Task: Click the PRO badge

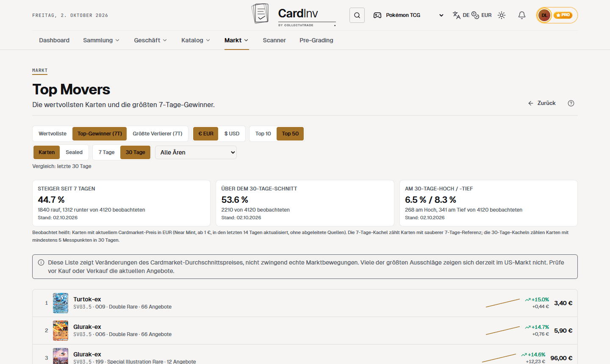Action: [563, 15]
